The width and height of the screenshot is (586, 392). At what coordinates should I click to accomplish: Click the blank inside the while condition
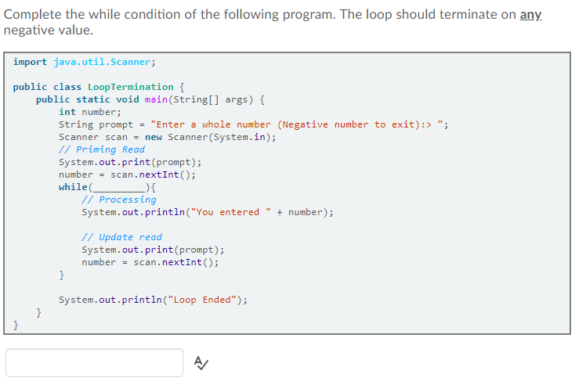(x=119, y=188)
